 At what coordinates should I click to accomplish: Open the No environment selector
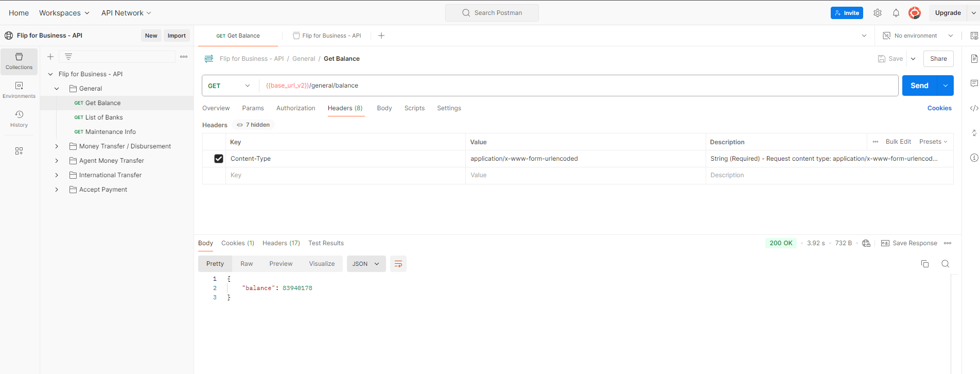(918, 36)
